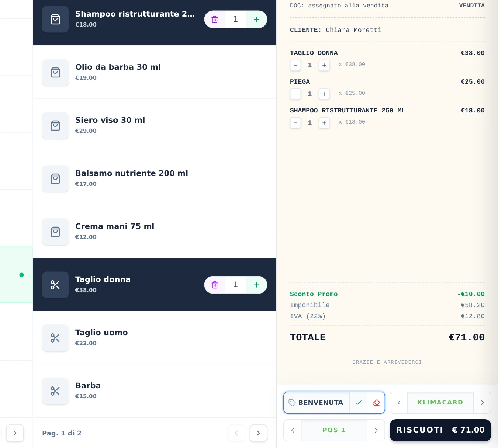Image resolution: width=498 pixels, height=448 pixels.
Task: Select next terminal after POS 1
Action: pyautogui.click(x=376, y=430)
